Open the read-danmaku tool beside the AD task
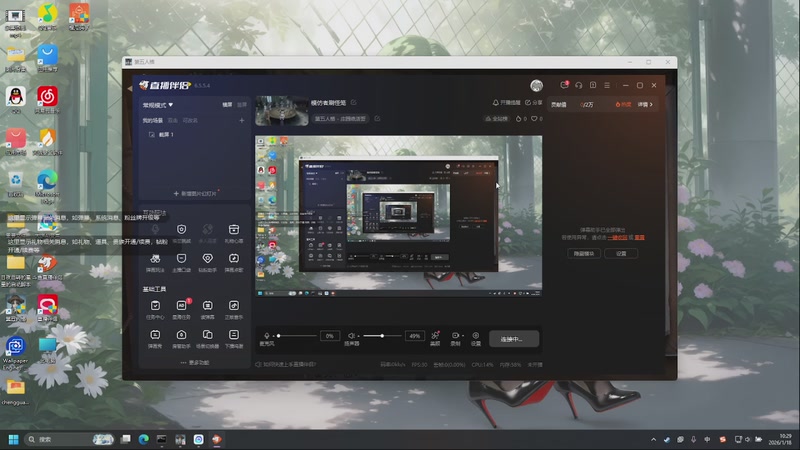The width and height of the screenshot is (800, 450). pyautogui.click(x=207, y=309)
